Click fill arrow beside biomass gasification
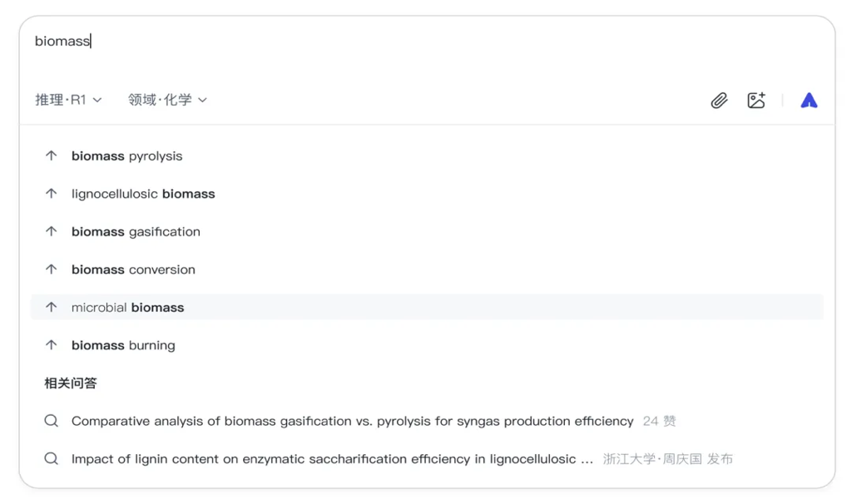This screenshot has width=852, height=504. pos(51,232)
